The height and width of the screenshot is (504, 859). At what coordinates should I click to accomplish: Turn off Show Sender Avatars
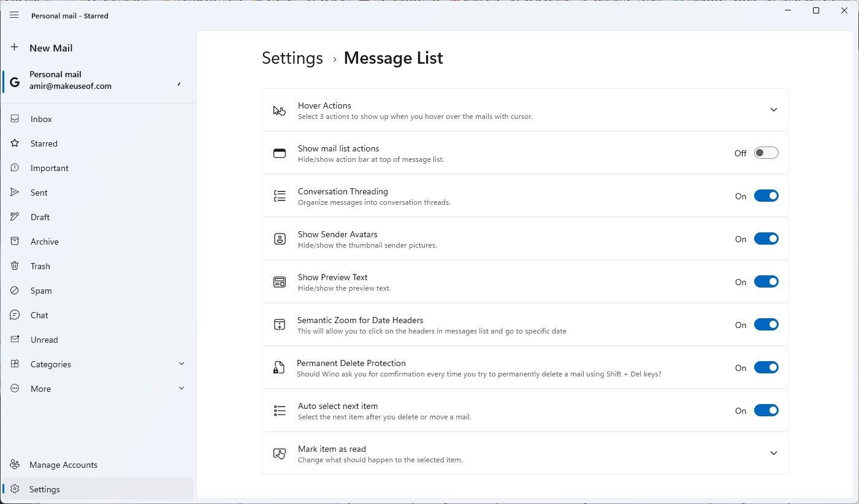[x=766, y=239]
